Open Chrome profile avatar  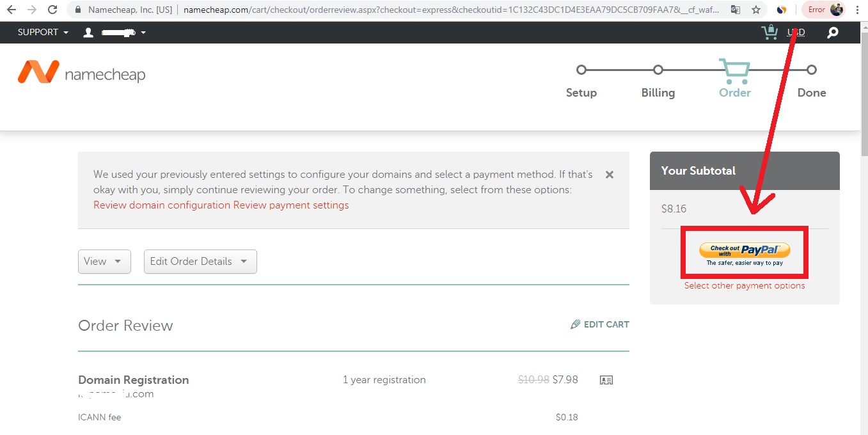tap(837, 10)
